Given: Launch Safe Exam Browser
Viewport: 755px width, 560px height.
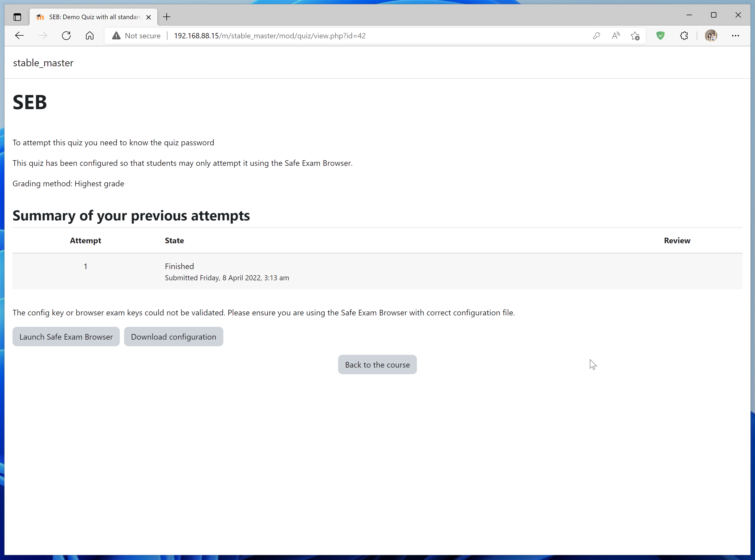Looking at the screenshot, I should [x=66, y=337].
